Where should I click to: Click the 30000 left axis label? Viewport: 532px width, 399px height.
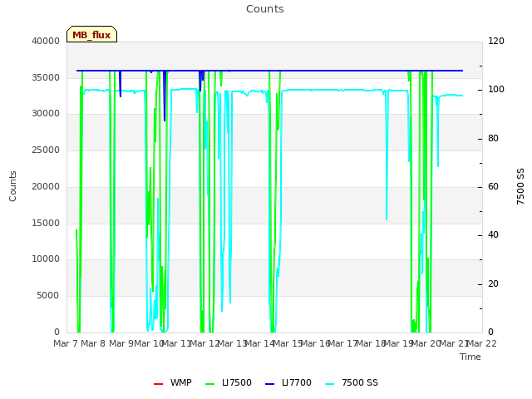[x=46, y=113]
